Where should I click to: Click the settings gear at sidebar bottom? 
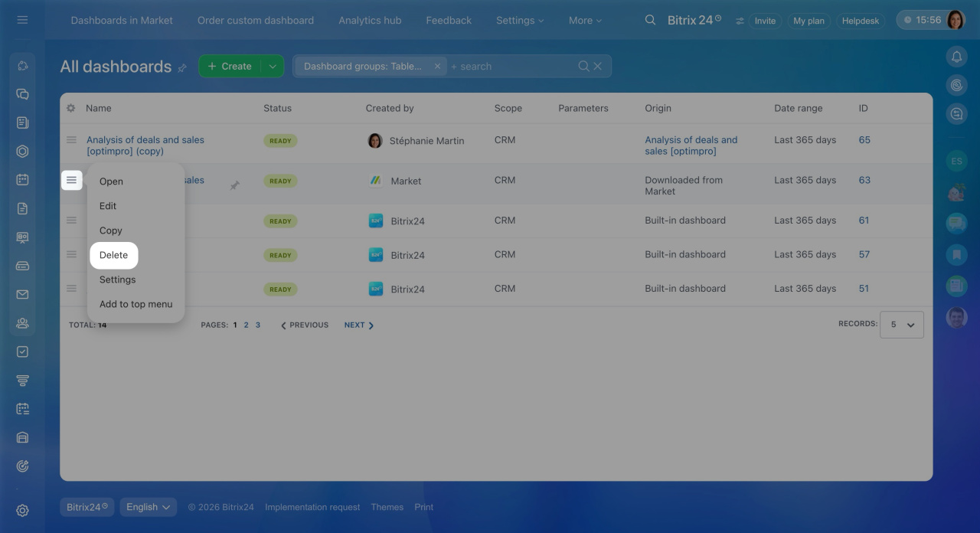point(22,510)
